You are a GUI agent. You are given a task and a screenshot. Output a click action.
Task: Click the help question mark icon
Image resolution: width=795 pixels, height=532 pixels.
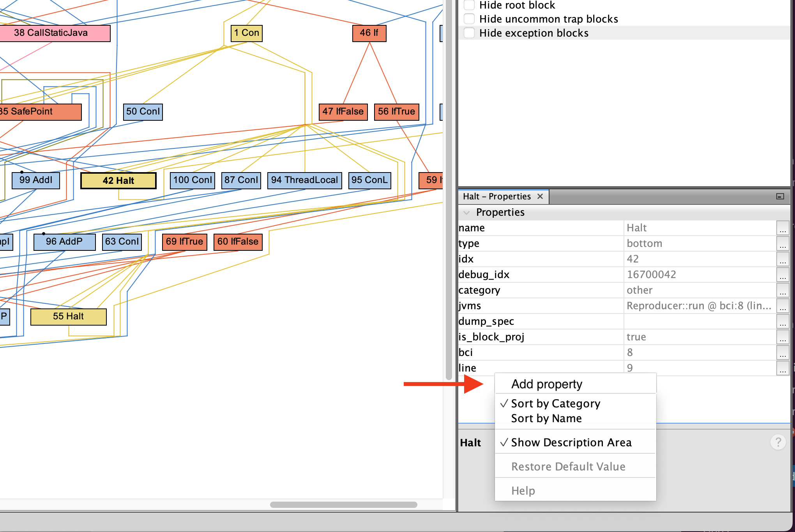[x=778, y=442]
